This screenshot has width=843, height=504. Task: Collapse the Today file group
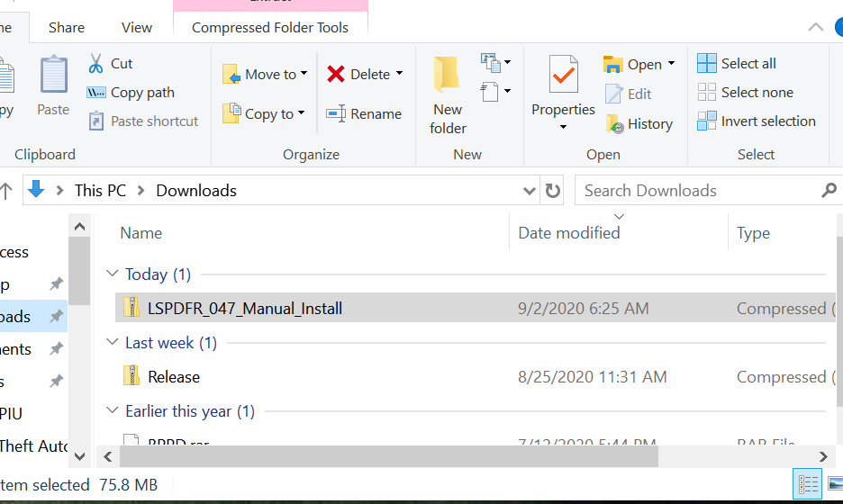[113, 274]
